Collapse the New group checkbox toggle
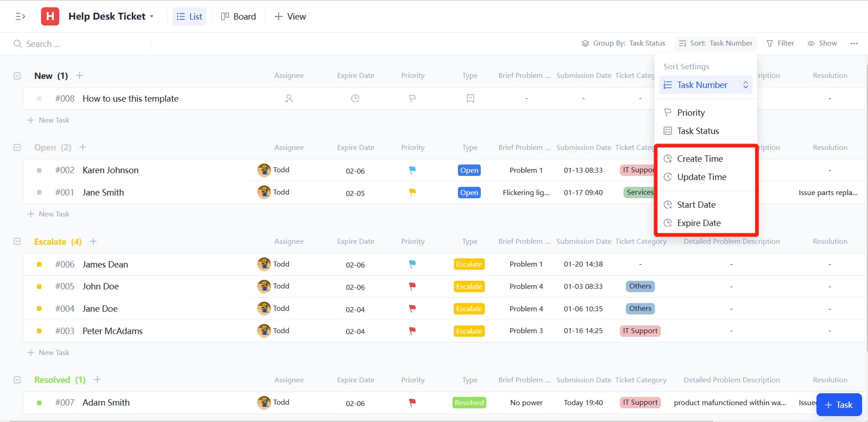 [17, 76]
